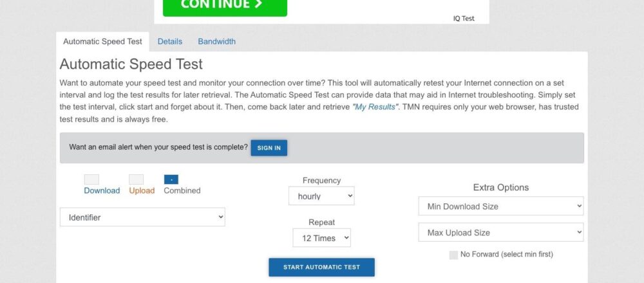Screen dimensions: 644x283
Task: Expand the Max Upload Size dropdown
Action: 500,233
